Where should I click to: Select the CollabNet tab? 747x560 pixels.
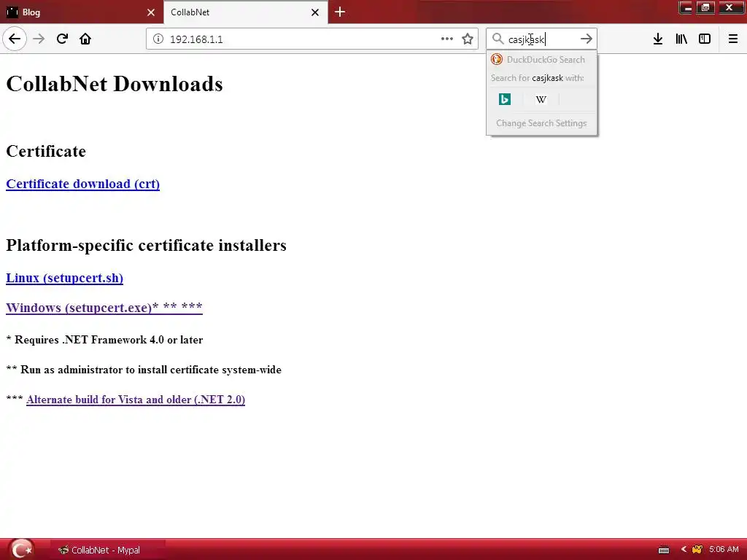point(246,12)
